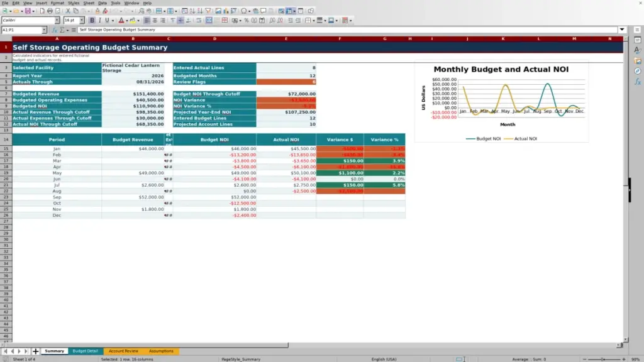
Task: Switch to the Budget Detail sheet tab
Action: pos(86,351)
